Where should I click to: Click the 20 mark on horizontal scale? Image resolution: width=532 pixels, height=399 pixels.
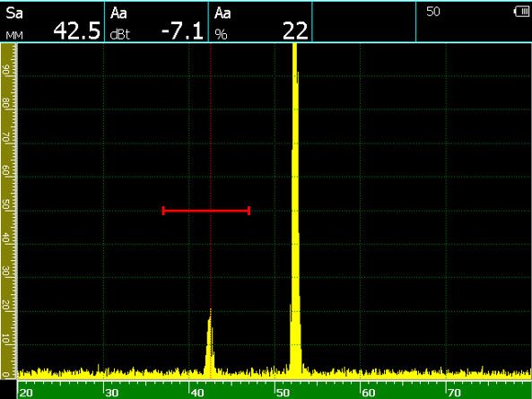point(26,393)
